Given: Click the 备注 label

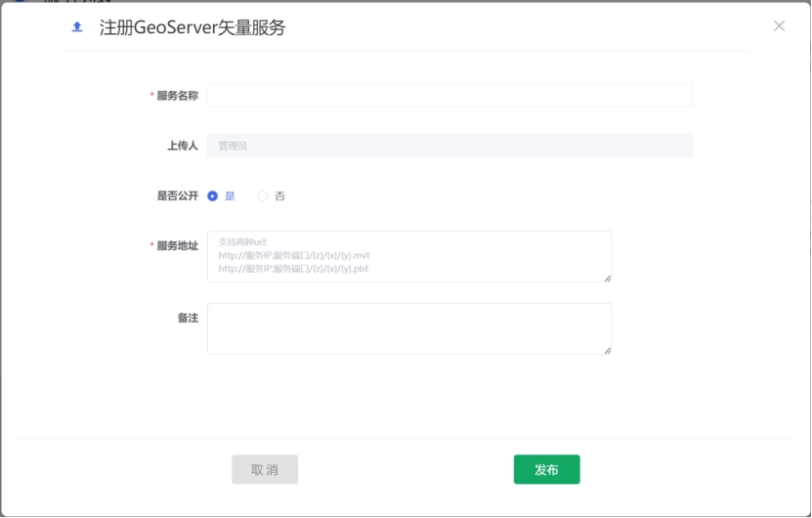Looking at the screenshot, I should point(188,318).
